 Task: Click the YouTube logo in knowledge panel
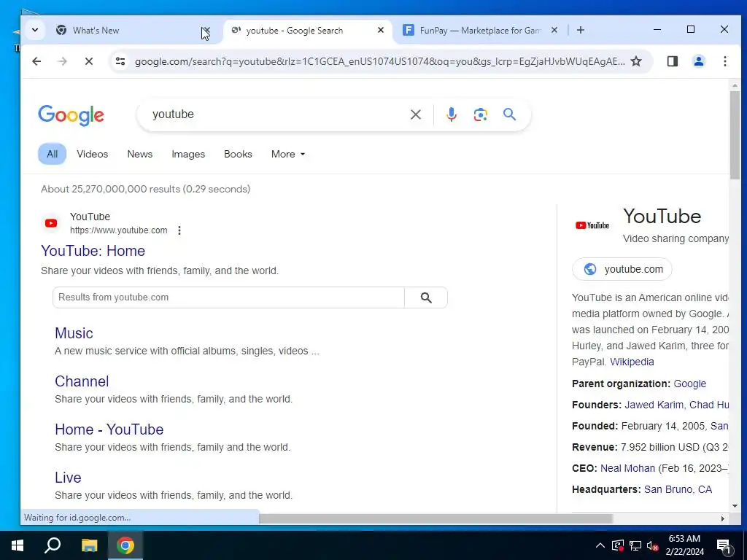coord(592,225)
